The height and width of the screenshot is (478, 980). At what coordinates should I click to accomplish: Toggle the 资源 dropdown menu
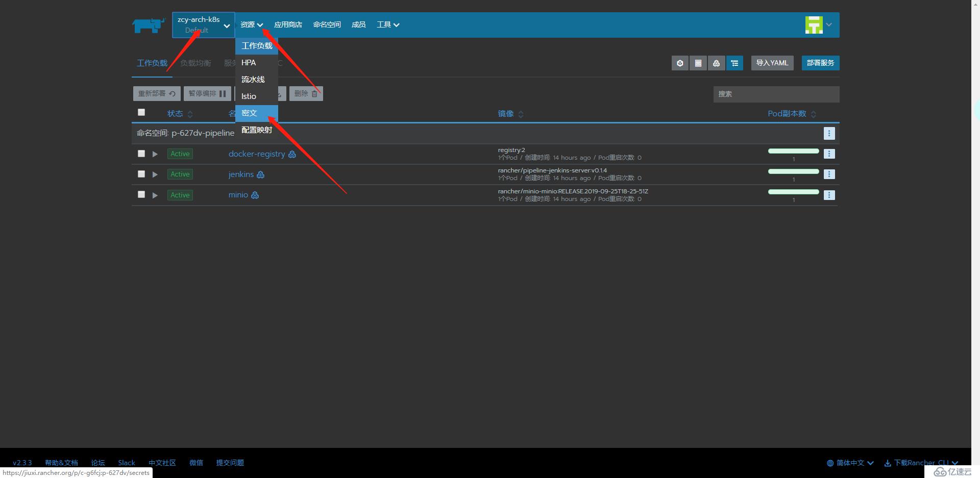[x=252, y=24]
